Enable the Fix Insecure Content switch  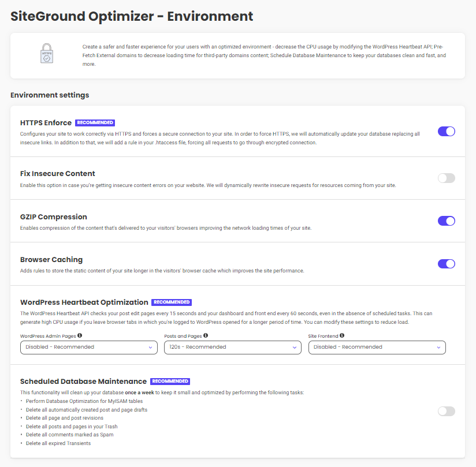click(x=446, y=178)
